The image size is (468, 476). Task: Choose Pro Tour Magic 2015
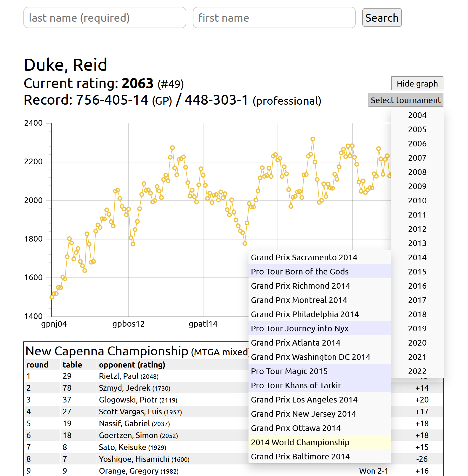[x=319, y=371]
